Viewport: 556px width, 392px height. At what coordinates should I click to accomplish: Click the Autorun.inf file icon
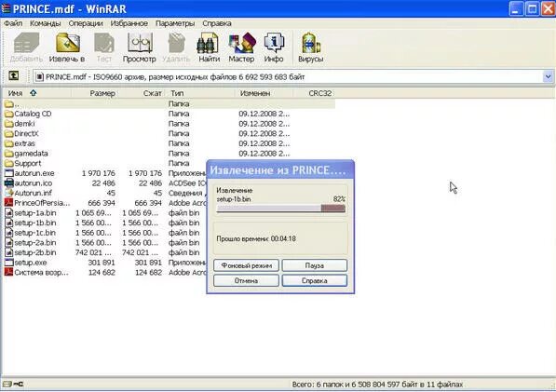[9, 193]
